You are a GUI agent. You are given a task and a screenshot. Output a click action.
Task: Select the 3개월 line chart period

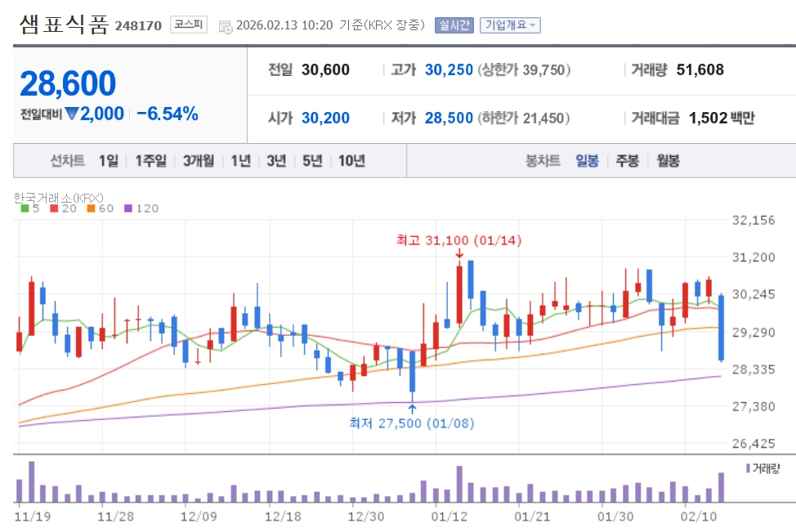(199, 160)
